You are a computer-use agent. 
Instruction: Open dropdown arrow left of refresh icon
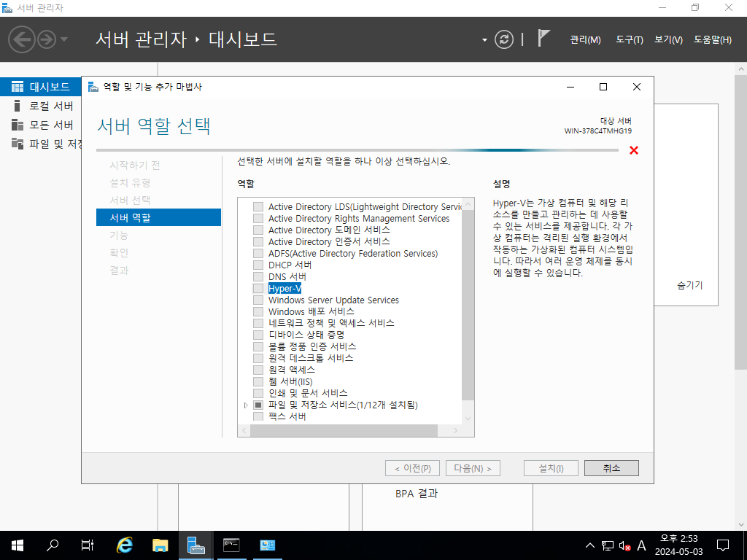coord(484,40)
